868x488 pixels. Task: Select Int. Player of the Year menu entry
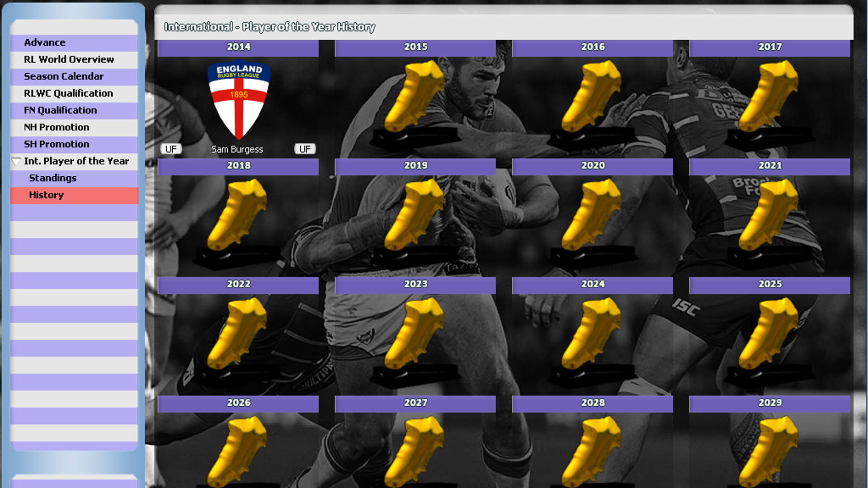(74, 161)
